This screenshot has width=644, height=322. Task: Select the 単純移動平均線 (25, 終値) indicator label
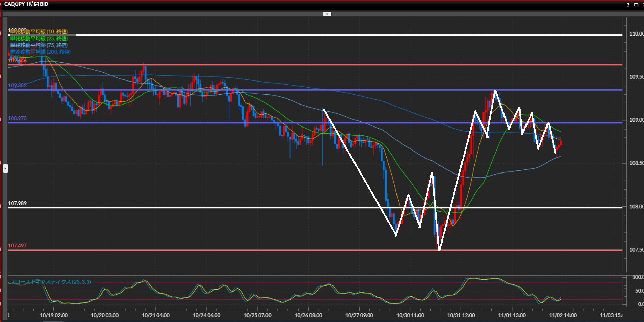pos(39,39)
